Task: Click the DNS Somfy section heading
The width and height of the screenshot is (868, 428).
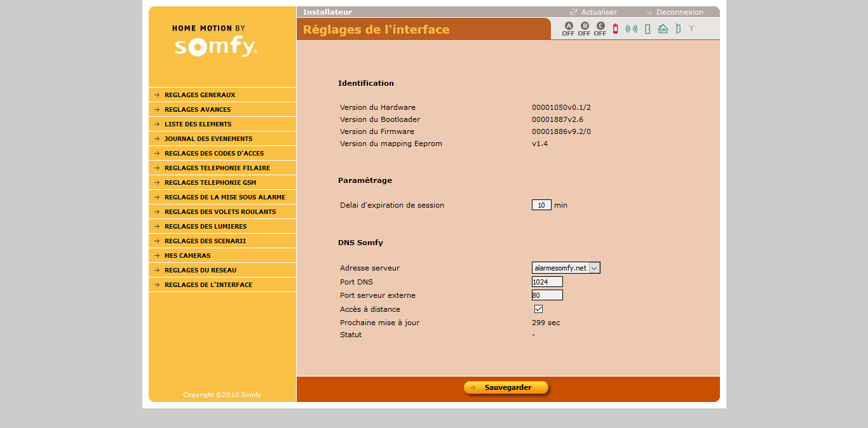Action: pos(360,243)
